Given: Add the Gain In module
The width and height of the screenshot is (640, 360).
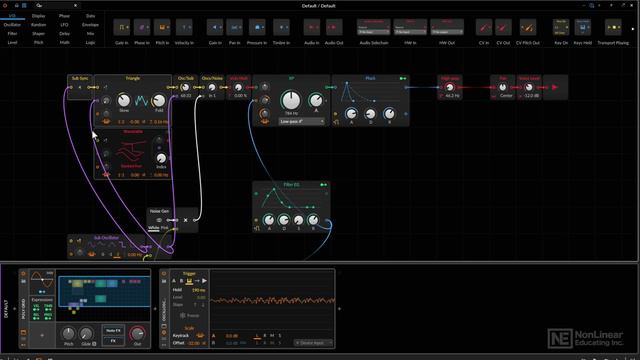Looking at the screenshot, I should (215, 27).
